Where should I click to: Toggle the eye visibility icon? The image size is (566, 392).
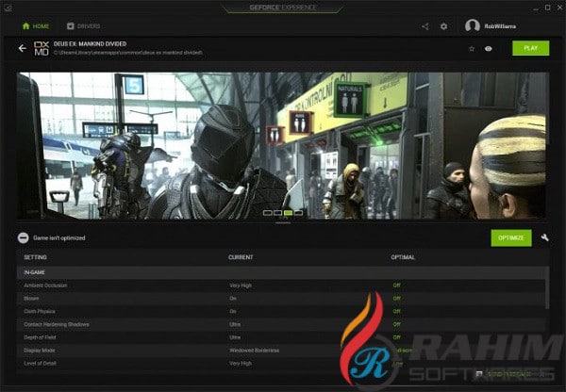click(489, 49)
